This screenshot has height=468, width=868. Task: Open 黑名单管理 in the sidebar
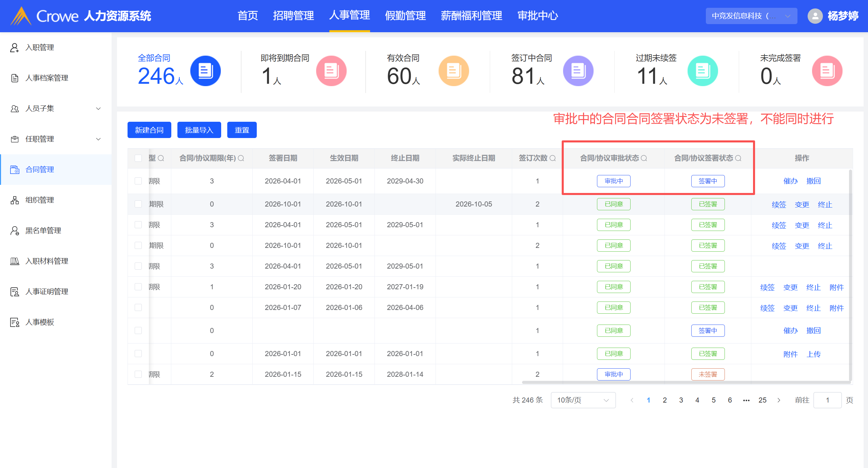43,231
